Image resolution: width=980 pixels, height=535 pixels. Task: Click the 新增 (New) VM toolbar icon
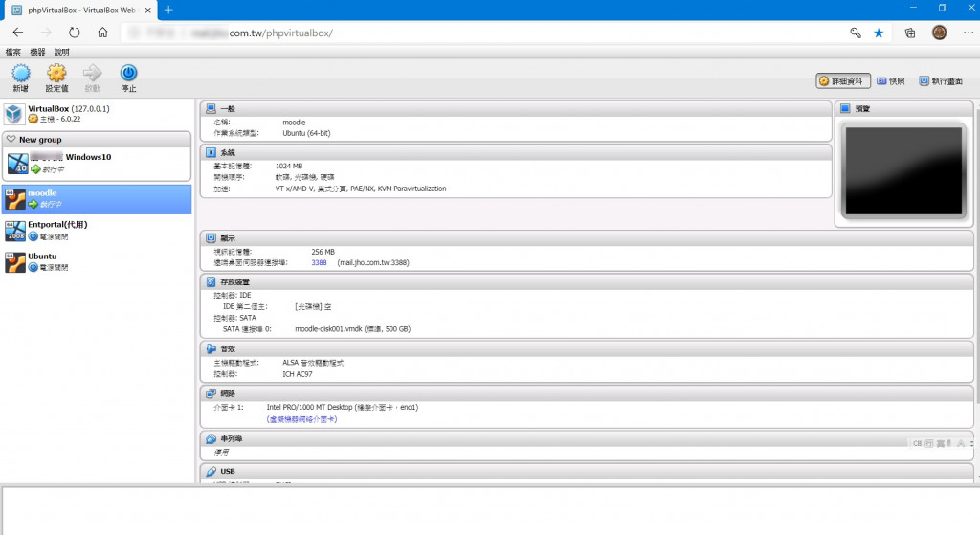(21, 73)
